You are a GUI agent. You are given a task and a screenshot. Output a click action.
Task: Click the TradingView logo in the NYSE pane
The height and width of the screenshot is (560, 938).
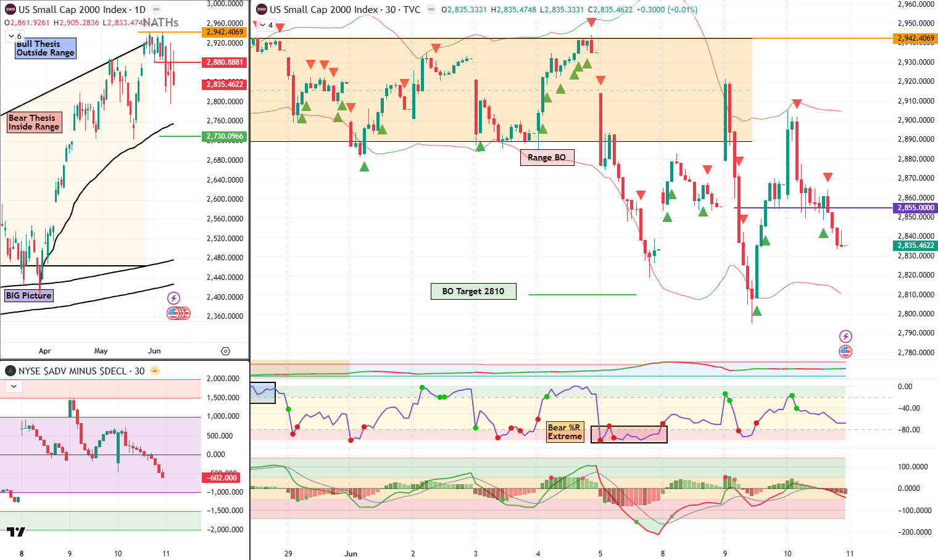[x=17, y=532]
